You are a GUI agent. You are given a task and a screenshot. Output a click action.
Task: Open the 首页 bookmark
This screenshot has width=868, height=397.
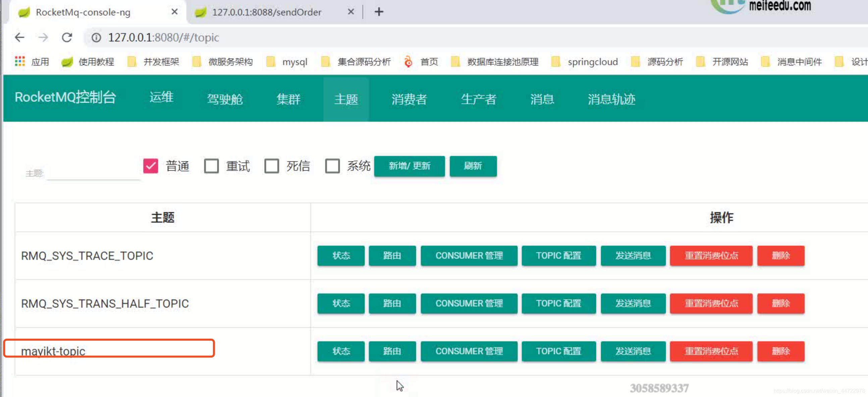pyautogui.click(x=421, y=62)
